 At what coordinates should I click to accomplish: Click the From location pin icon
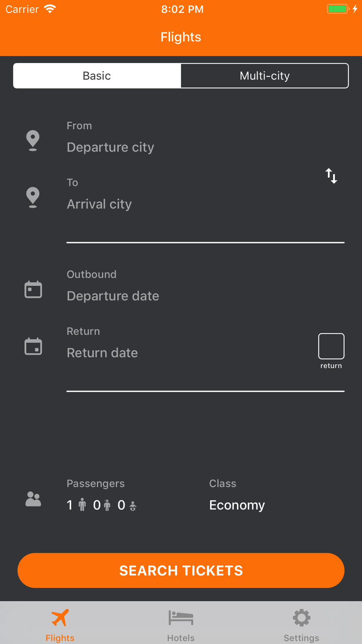point(33,140)
